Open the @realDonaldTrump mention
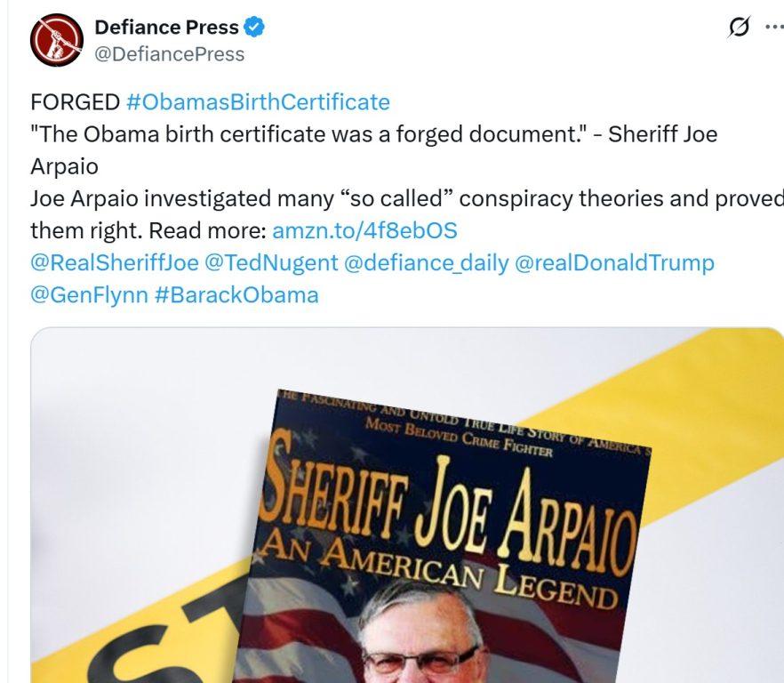 click(614, 262)
